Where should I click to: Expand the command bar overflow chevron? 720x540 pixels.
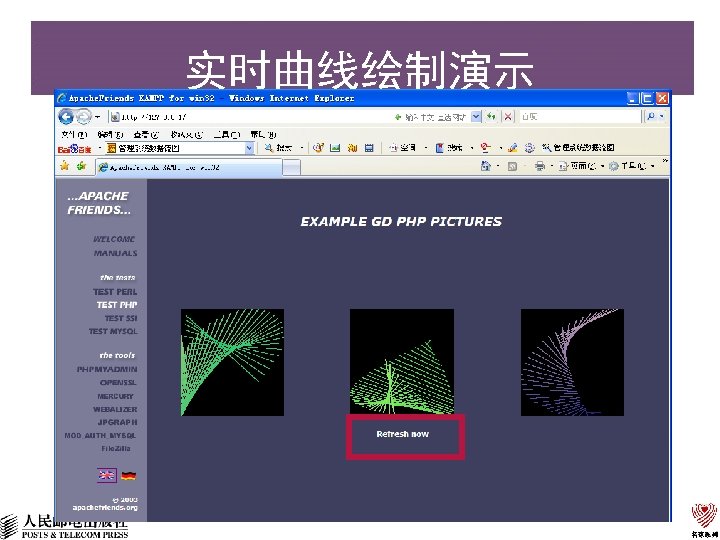point(664,161)
